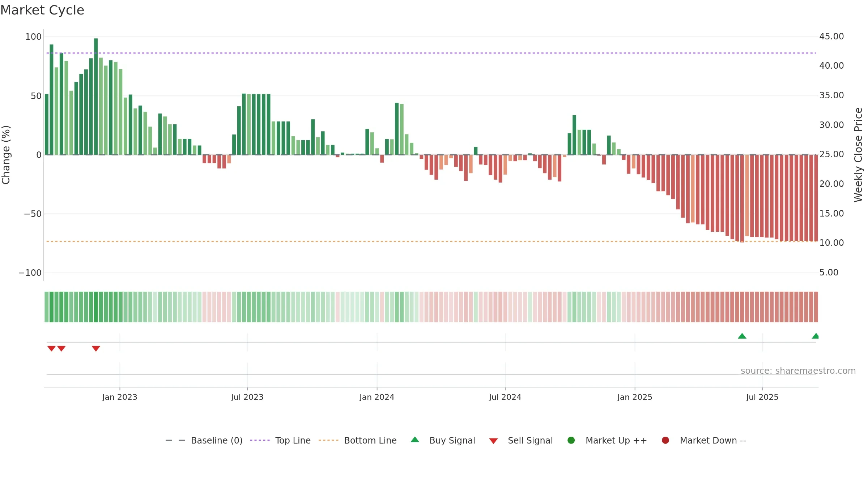Click the Jul 2023 x-axis label
The width and height of the screenshot is (868, 488).
pos(247,397)
